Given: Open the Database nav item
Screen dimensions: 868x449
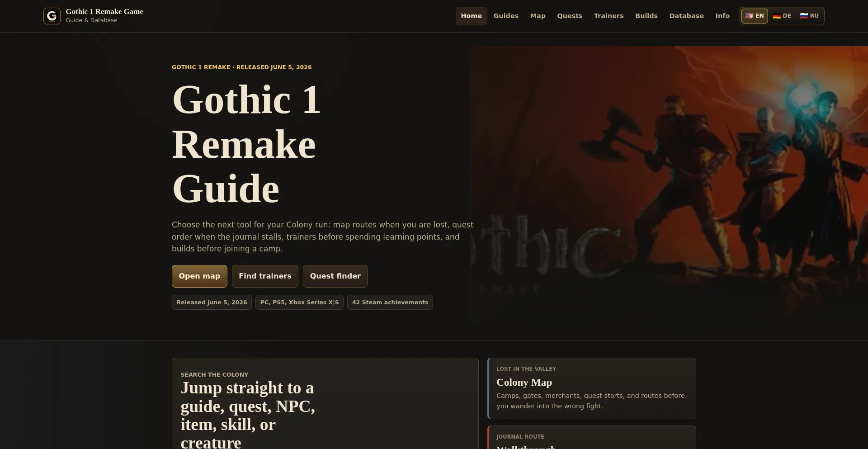Looking at the screenshot, I should 686,16.
